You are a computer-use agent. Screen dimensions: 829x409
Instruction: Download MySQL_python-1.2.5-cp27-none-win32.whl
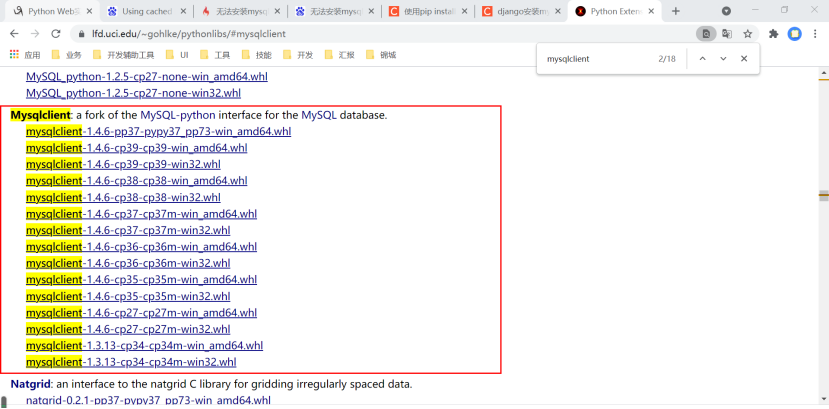[133, 93]
